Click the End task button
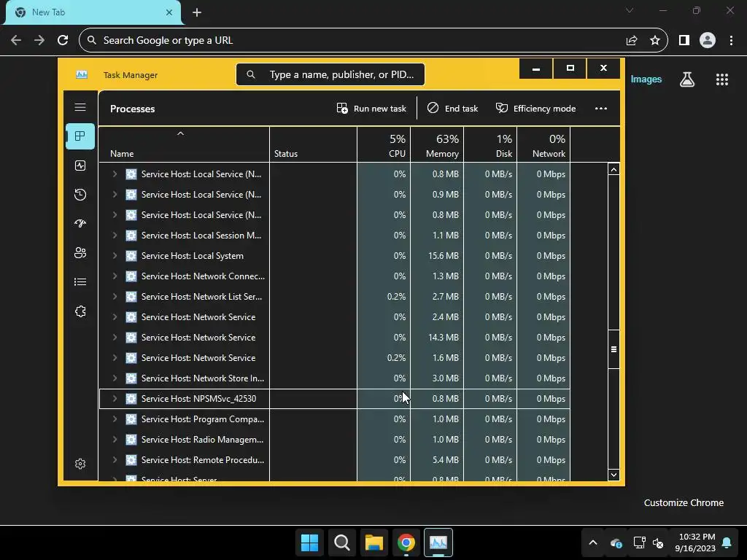 coord(452,109)
